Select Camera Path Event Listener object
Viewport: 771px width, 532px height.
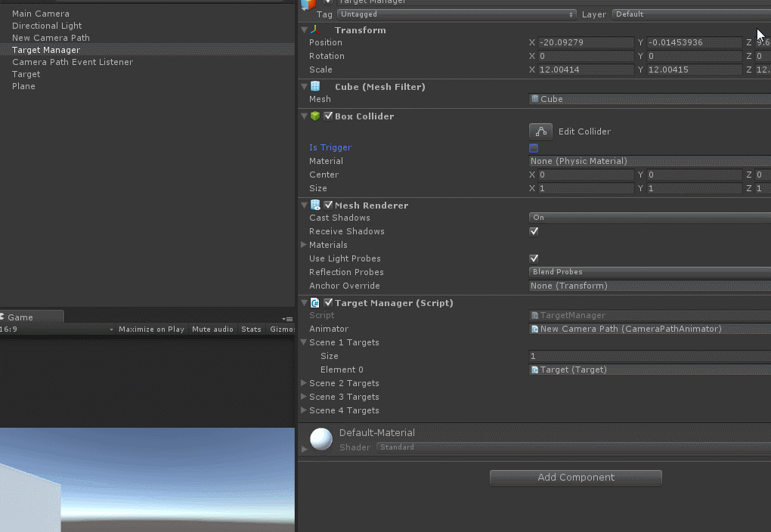click(73, 62)
